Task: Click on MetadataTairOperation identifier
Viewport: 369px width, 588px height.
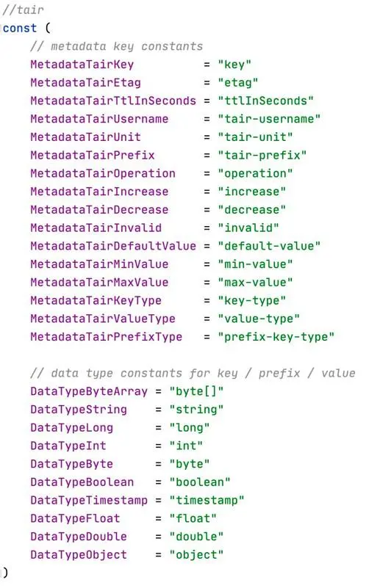Action: 103,173
